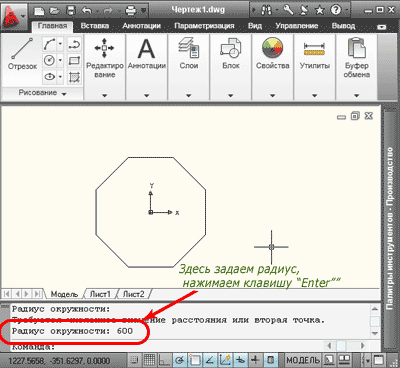Expand the Help icon dropdown arrow
The height and width of the screenshot is (368, 400).
pos(346,11)
